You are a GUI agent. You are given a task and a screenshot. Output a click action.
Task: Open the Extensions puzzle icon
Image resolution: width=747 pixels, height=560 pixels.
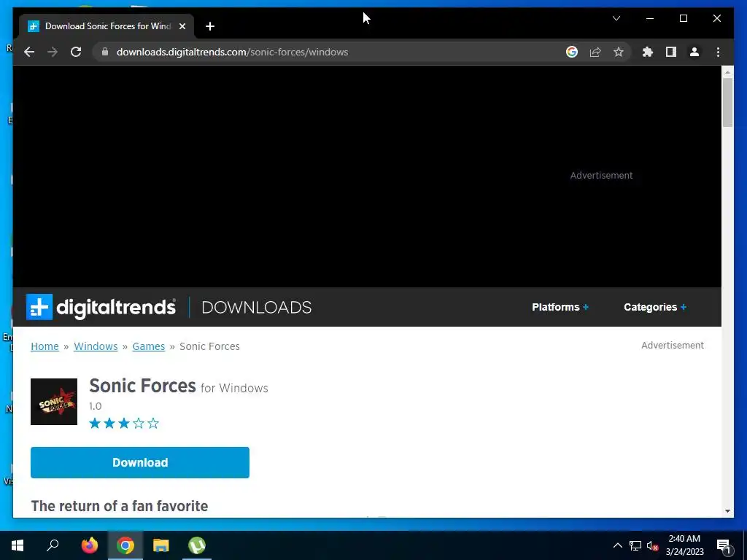coord(648,52)
